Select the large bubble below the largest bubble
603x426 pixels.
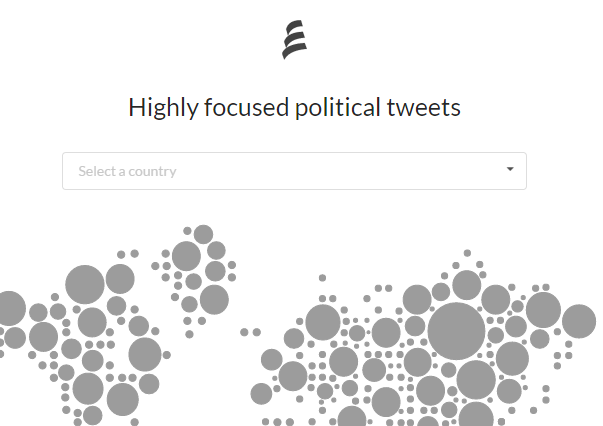(476, 379)
